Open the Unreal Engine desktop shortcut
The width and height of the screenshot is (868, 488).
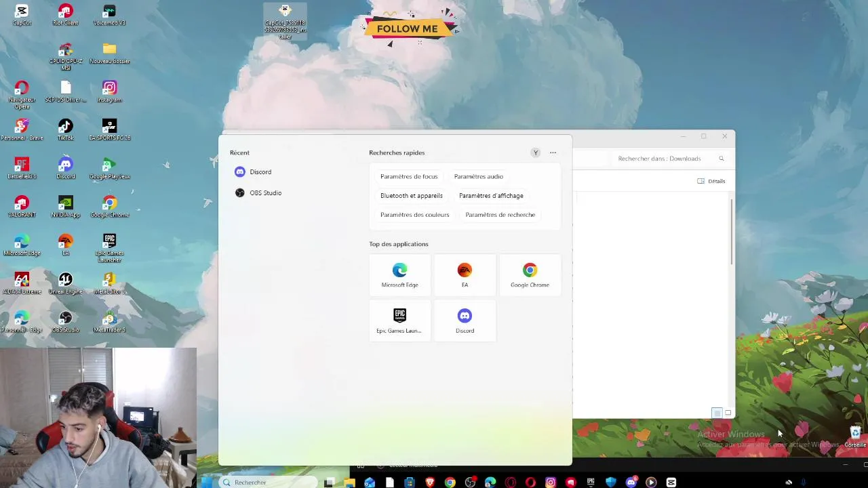[x=65, y=283]
